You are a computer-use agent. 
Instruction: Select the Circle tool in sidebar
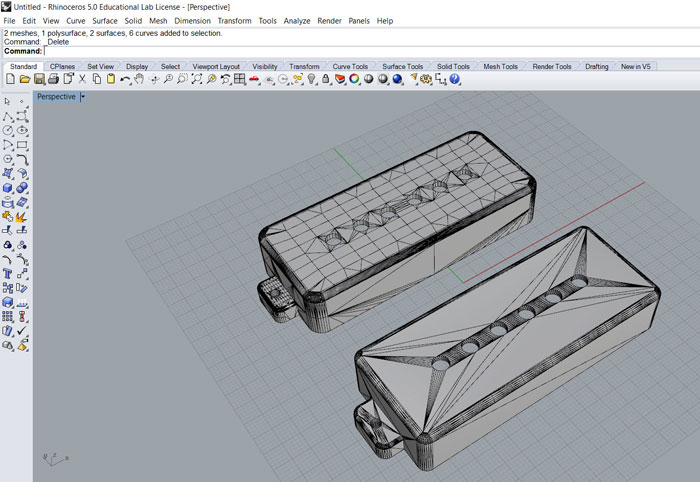pyautogui.click(x=8, y=130)
